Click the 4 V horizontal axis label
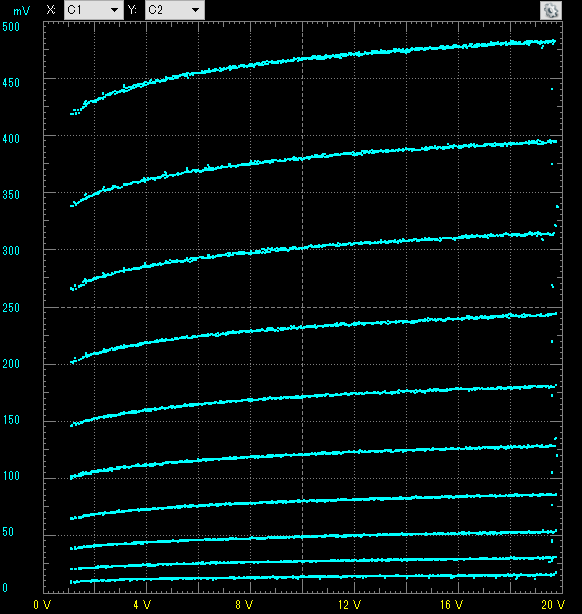The width and height of the screenshot is (582, 614). pos(142,605)
